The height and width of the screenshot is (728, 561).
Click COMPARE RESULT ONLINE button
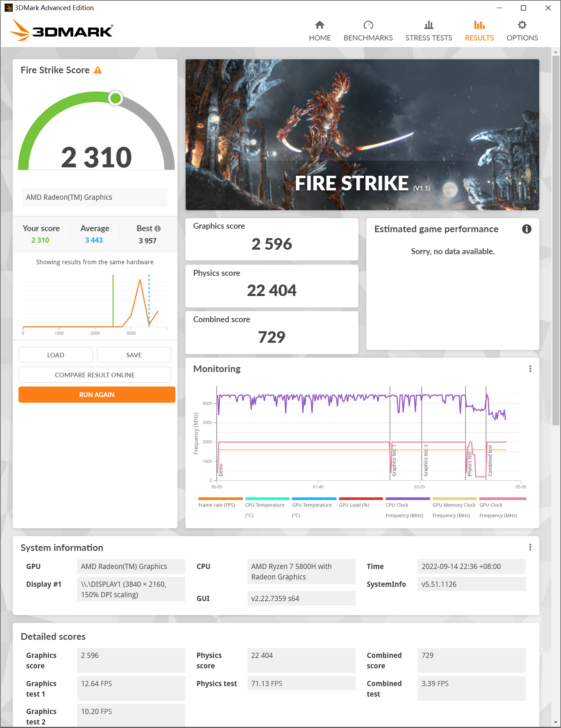coord(95,375)
